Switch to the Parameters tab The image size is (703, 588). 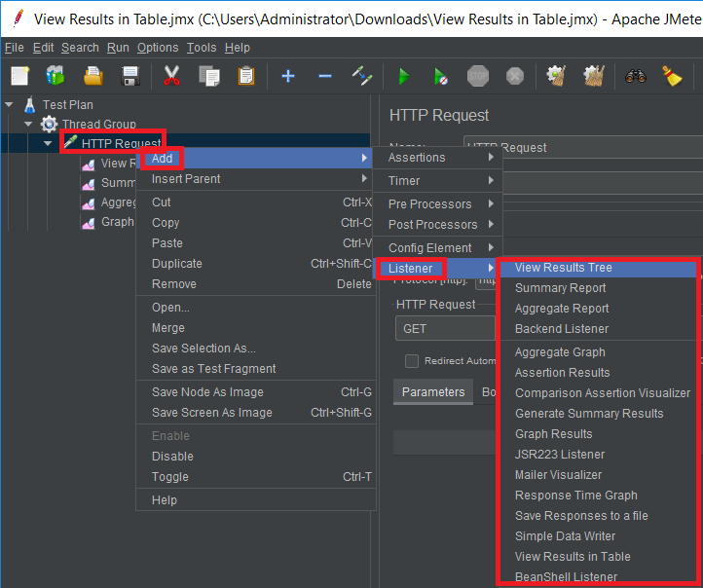click(x=433, y=392)
